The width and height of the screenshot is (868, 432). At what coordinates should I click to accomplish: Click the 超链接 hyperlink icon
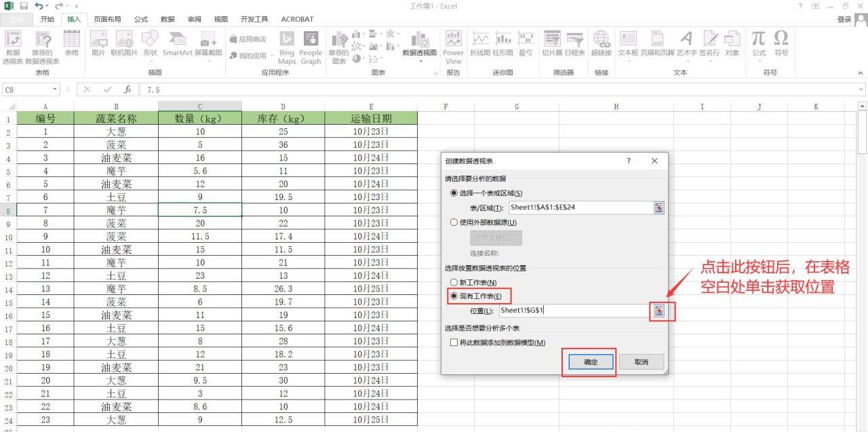[601, 44]
